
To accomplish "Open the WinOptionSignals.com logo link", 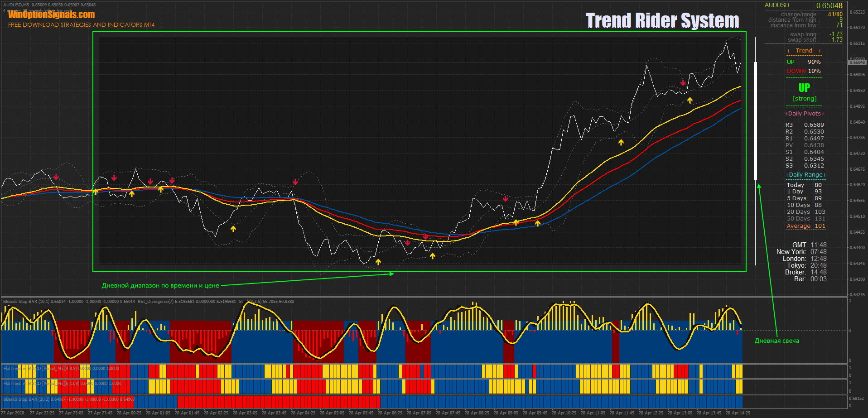I will click(x=51, y=14).
